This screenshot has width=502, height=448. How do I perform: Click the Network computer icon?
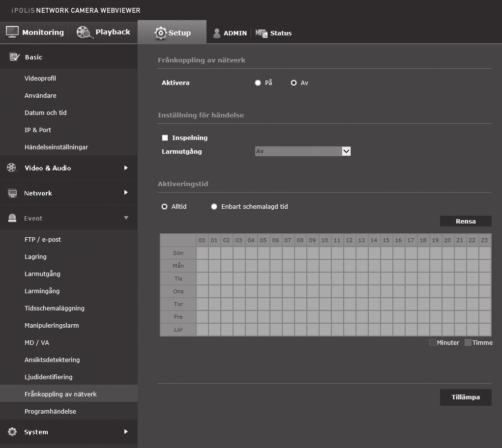[x=12, y=193]
